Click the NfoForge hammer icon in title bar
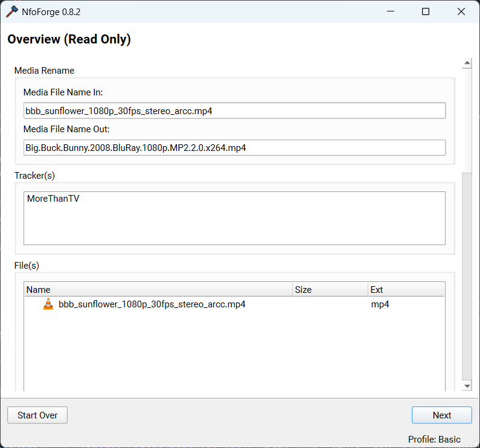The image size is (480, 448). click(12, 12)
